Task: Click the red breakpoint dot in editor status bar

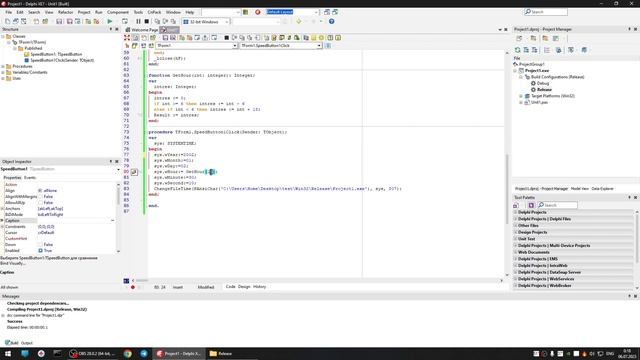Action: tap(133, 287)
